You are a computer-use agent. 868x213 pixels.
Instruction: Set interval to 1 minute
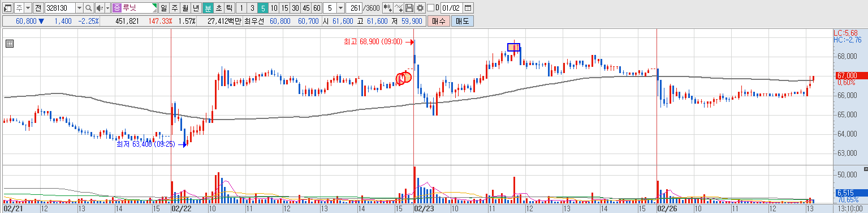[x=241, y=8]
